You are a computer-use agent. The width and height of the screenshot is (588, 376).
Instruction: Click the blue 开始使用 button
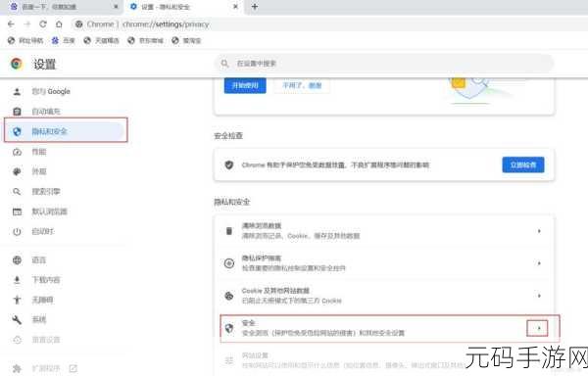[x=245, y=85]
